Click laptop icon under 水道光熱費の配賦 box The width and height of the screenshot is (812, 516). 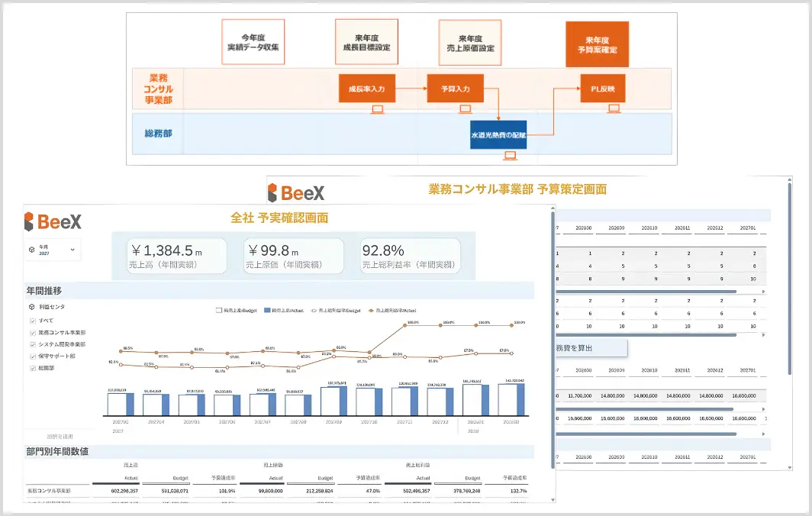[x=510, y=155]
